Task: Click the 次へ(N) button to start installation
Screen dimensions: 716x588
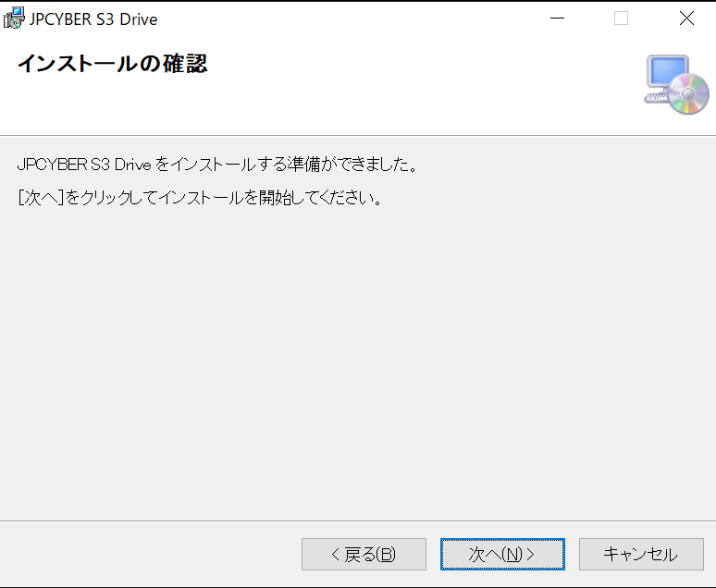Action: pos(502,554)
